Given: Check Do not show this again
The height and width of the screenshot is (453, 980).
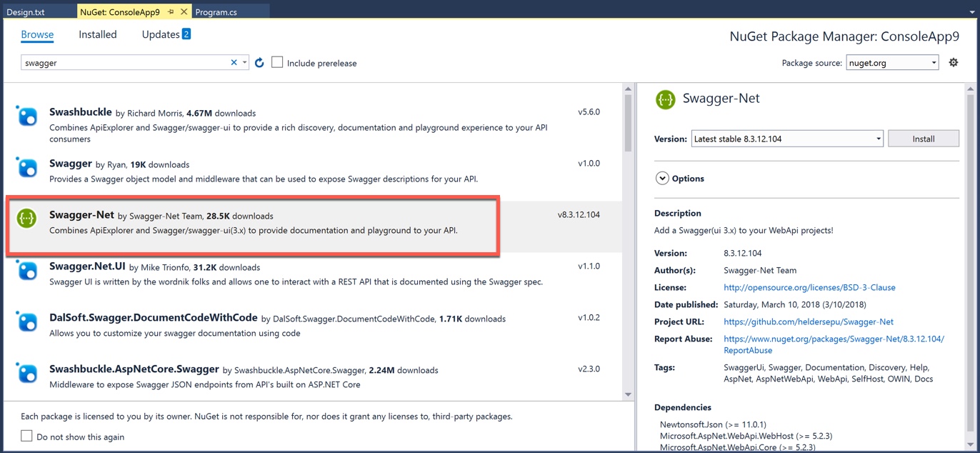Looking at the screenshot, I should (26, 436).
